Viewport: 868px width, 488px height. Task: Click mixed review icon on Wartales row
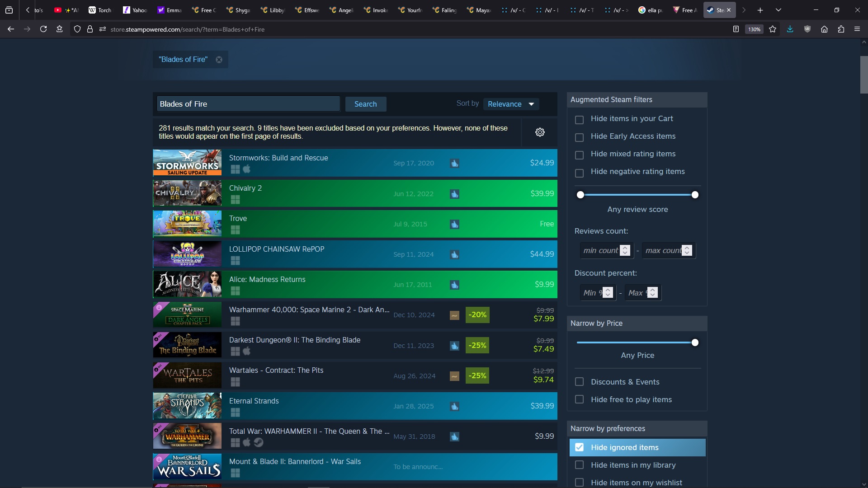pyautogui.click(x=454, y=376)
